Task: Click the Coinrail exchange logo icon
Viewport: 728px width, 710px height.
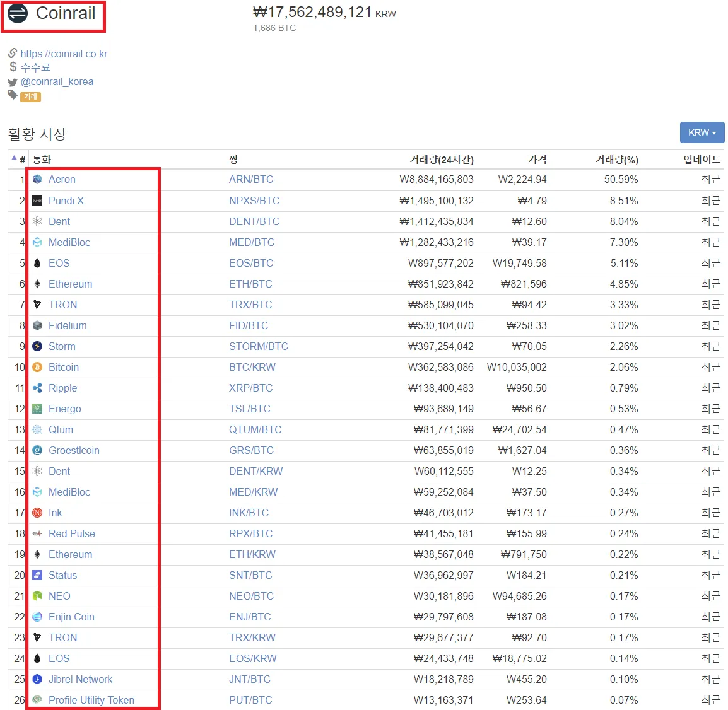Action: 18,13
